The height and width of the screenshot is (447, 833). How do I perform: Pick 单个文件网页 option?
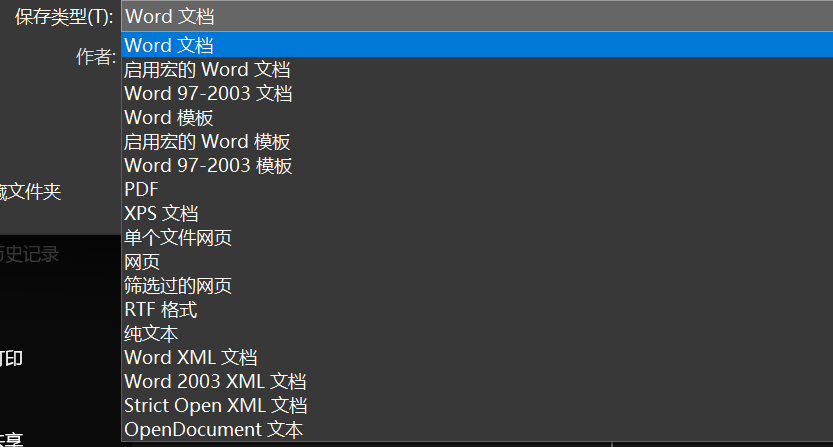click(x=477, y=238)
